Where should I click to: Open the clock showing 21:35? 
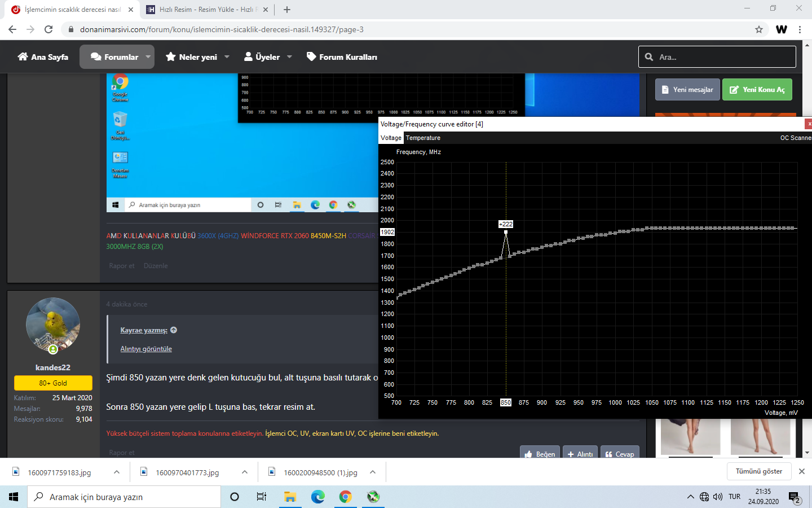coord(763,497)
